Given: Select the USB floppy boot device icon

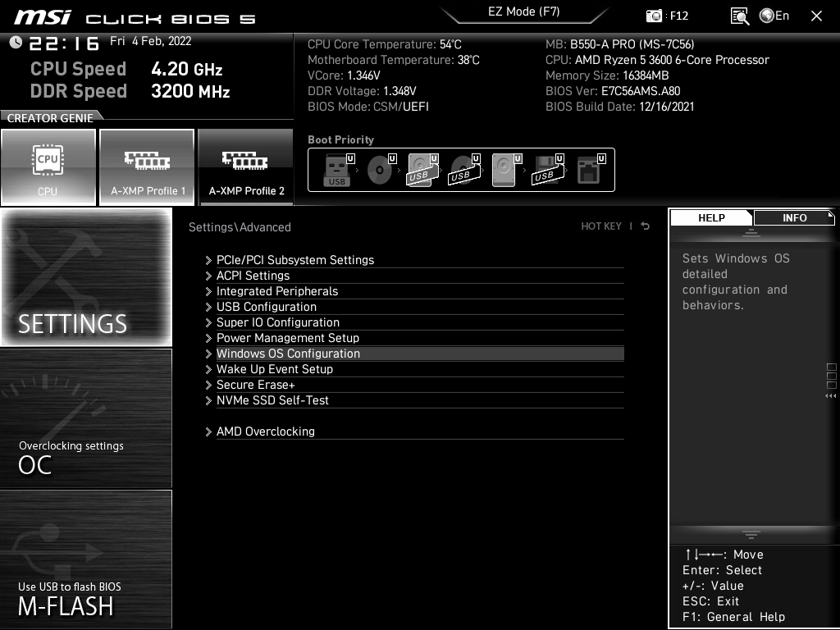Looking at the screenshot, I should [546, 171].
